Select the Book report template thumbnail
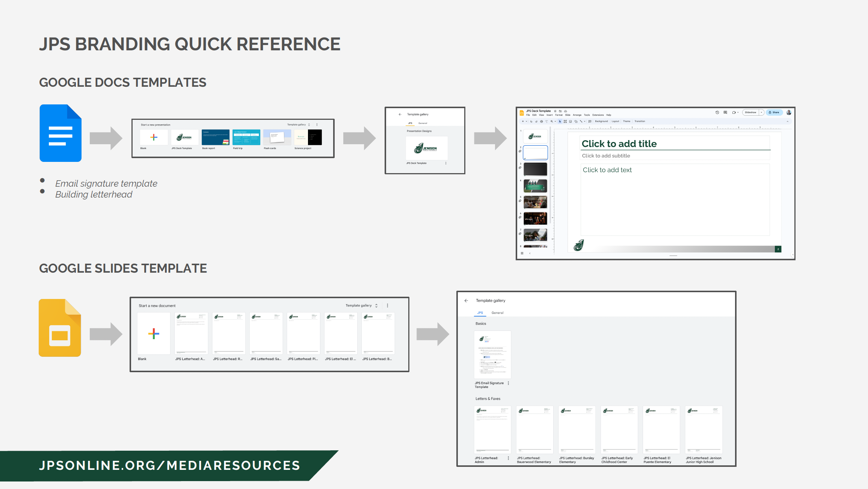Screen dimensions: 868x489 point(215,137)
